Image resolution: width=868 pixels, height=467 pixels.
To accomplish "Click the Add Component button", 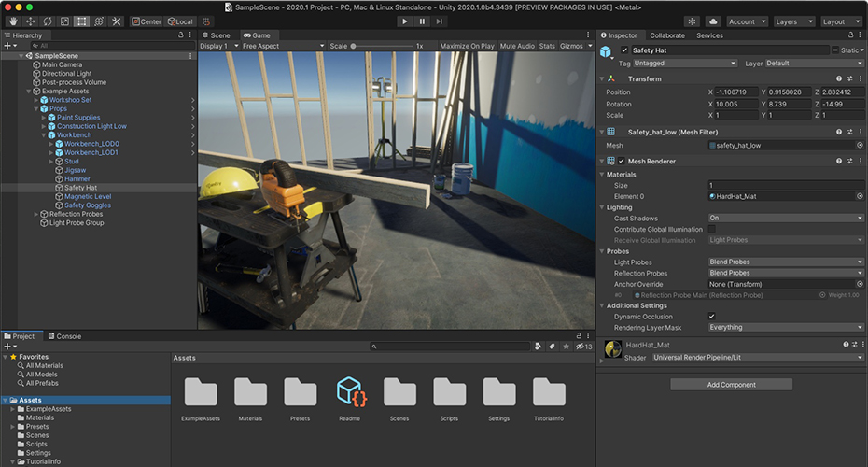I will [x=731, y=385].
